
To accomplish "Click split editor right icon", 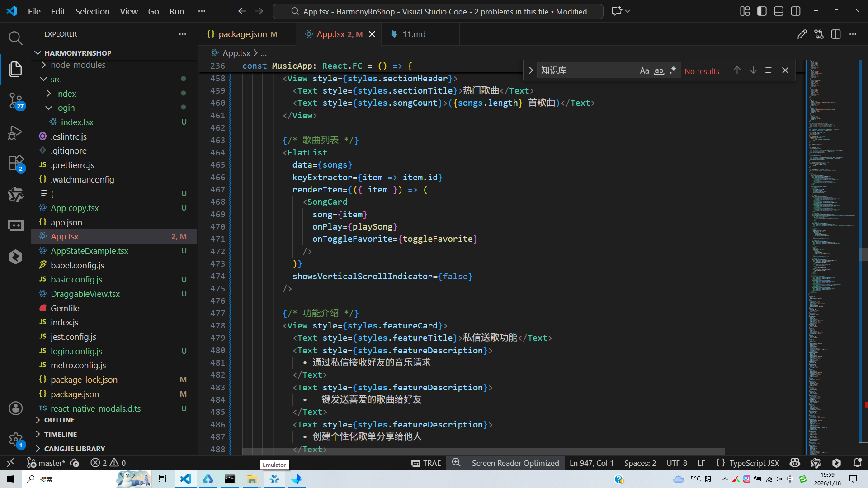I will [835, 34].
